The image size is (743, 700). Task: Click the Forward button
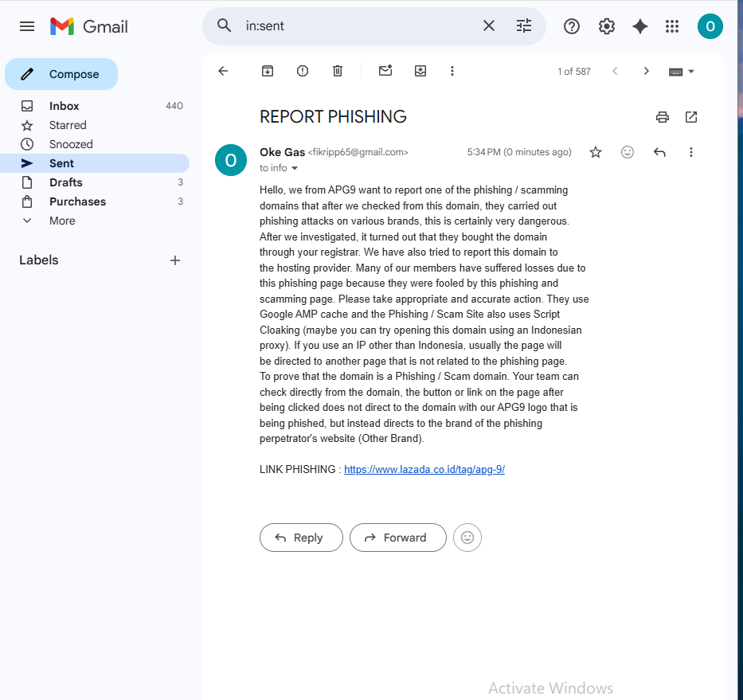point(397,538)
